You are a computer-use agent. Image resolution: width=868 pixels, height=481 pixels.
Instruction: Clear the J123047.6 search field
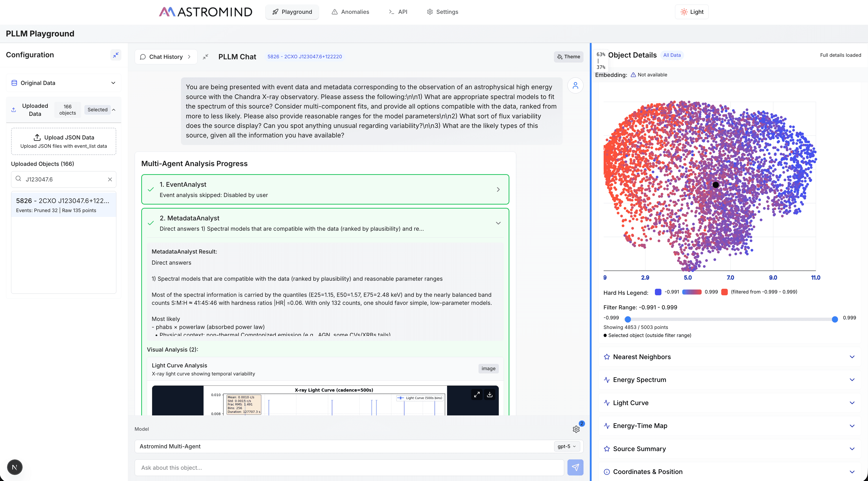click(x=110, y=179)
